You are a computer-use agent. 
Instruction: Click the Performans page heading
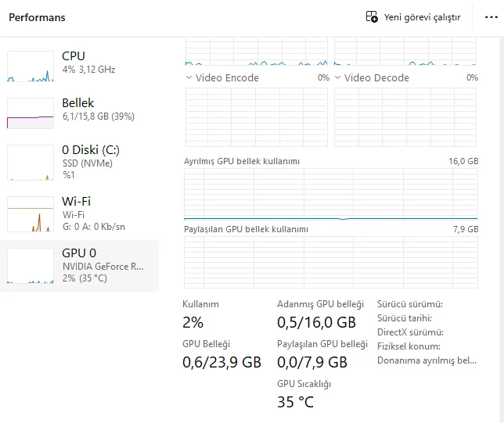coord(37,17)
